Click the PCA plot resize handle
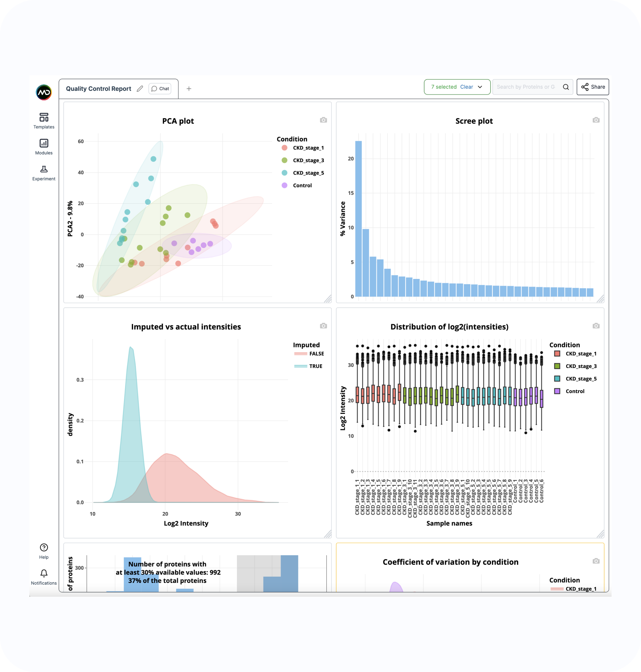The image size is (641, 672). (x=328, y=299)
